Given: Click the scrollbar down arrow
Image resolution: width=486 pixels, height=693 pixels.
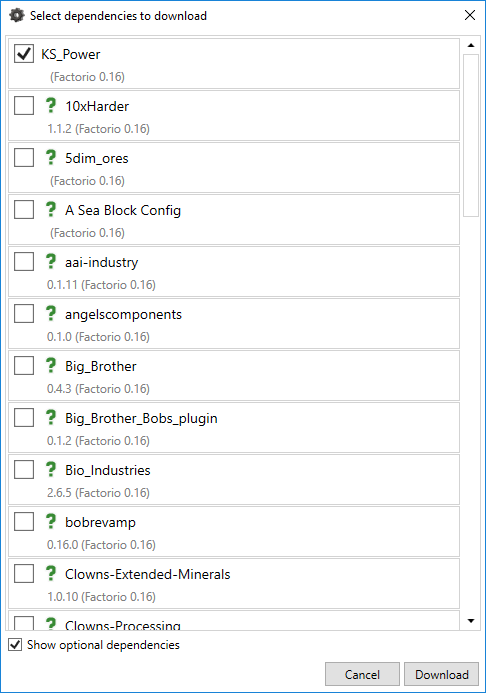Looking at the screenshot, I should pyautogui.click(x=471, y=621).
